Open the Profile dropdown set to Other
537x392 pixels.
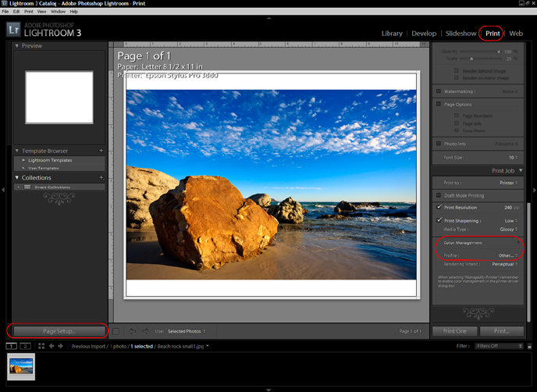(x=507, y=255)
